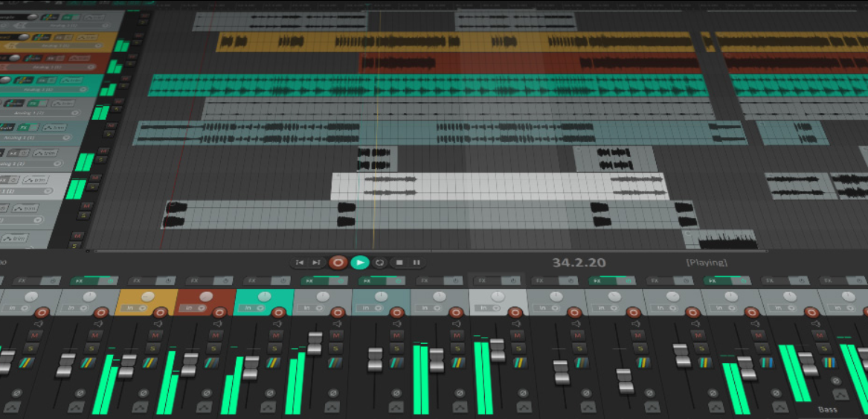This screenshot has height=419, width=868.
Task: Open envelope button on teal track panel
Action: [71, 80]
